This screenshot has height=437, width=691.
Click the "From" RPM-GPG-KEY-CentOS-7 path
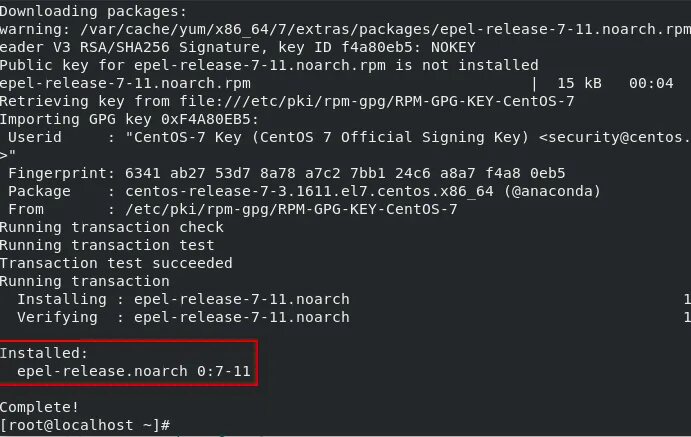pyautogui.click(x=290, y=209)
